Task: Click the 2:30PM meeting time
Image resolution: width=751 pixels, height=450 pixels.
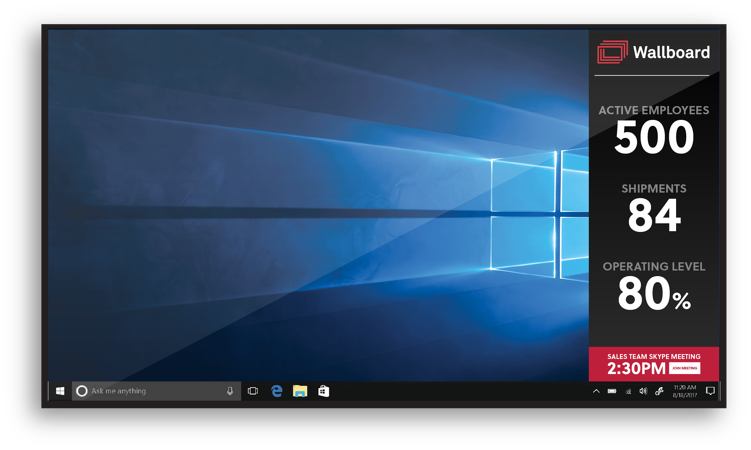Action: pos(637,368)
